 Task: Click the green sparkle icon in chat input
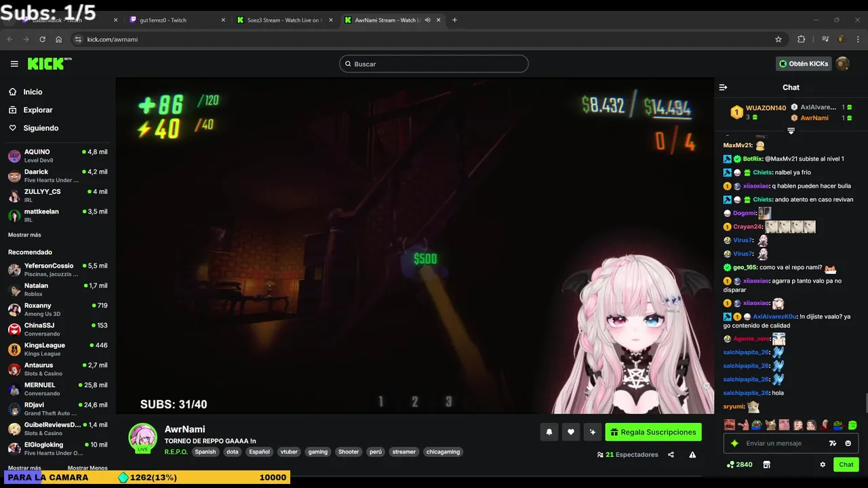734,443
